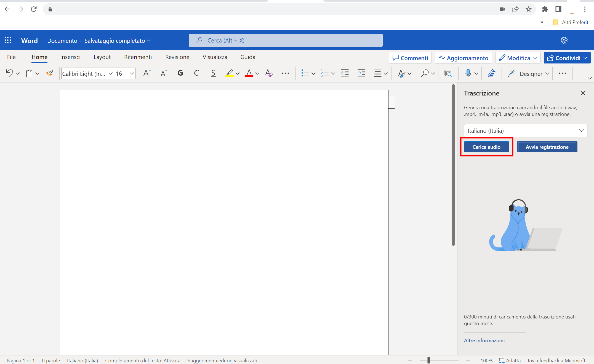Apply Corsivo (italic) formatting
The width and height of the screenshot is (594, 364).
tap(196, 73)
